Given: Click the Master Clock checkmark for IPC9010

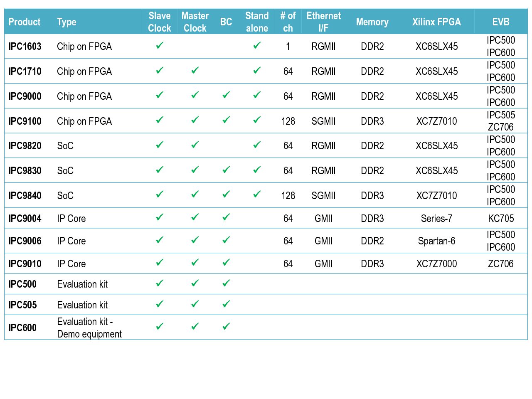Looking at the screenshot, I should [x=195, y=262].
